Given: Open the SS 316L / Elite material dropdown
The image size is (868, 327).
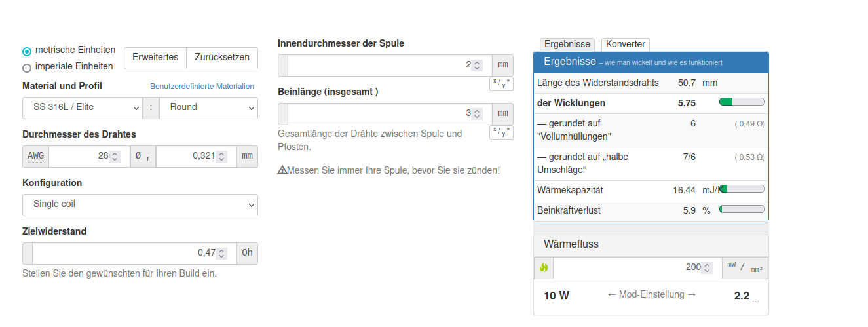Looking at the screenshot, I should click(x=82, y=107).
